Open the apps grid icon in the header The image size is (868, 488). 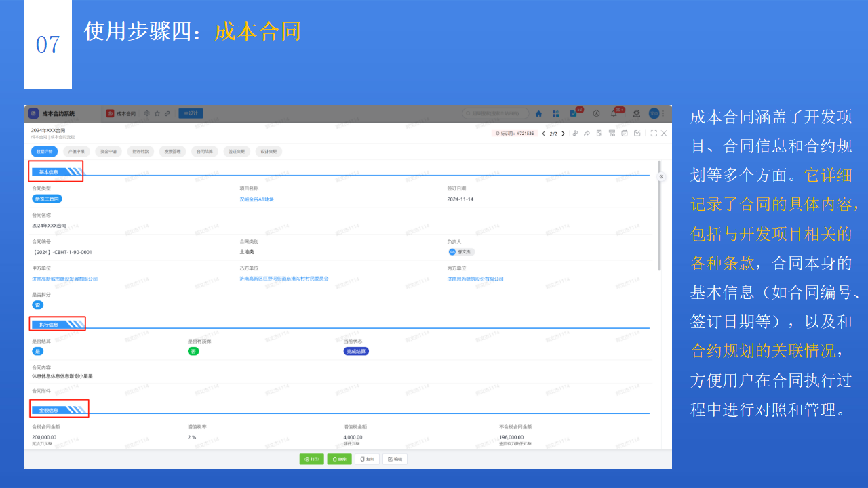[x=555, y=113]
